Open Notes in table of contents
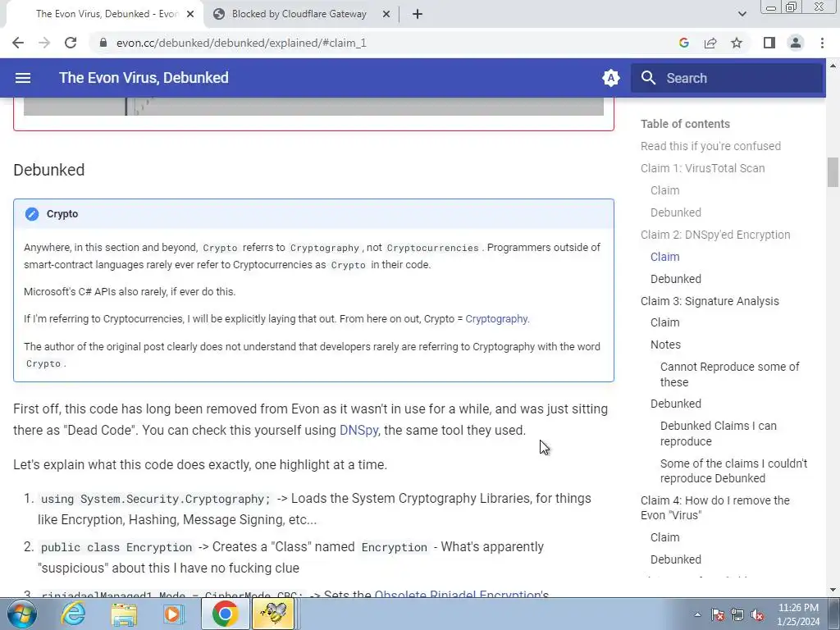The image size is (840, 630). point(665,345)
